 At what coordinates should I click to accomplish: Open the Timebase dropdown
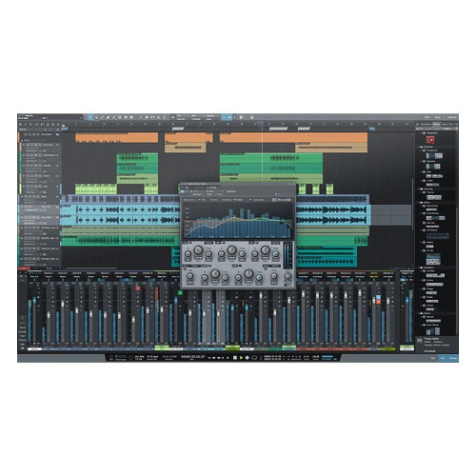(x=197, y=115)
